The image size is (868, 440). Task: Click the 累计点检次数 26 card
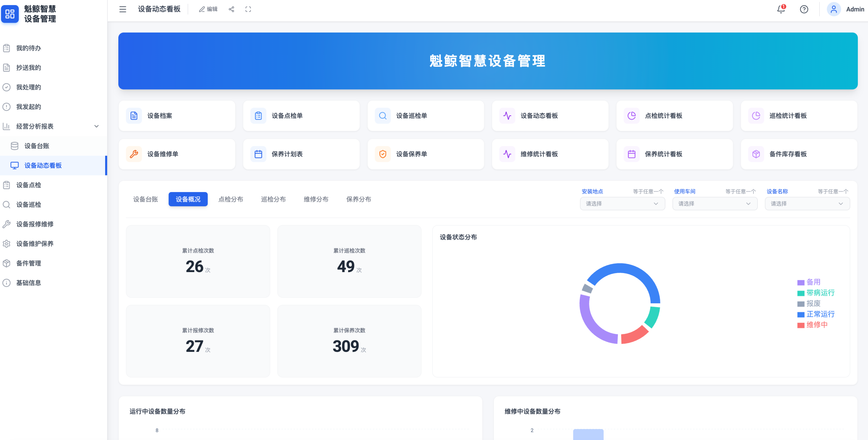click(x=198, y=261)
